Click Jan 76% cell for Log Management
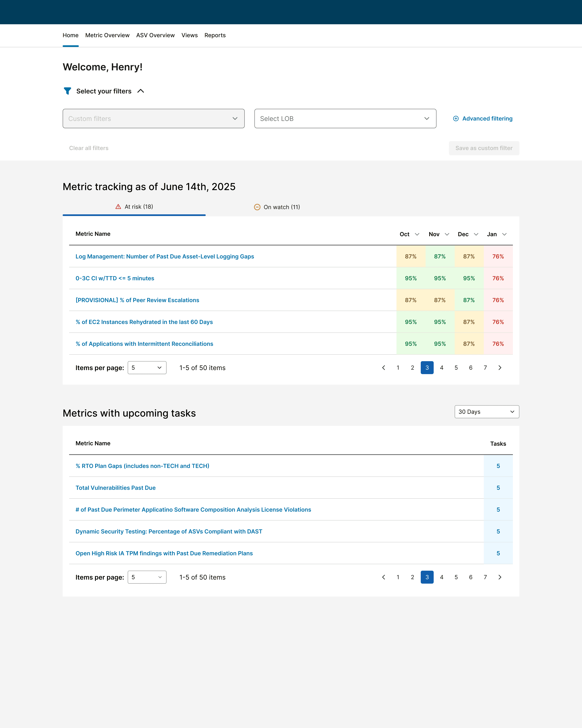Viewport: 582px width, 728px height. (498, 256)
